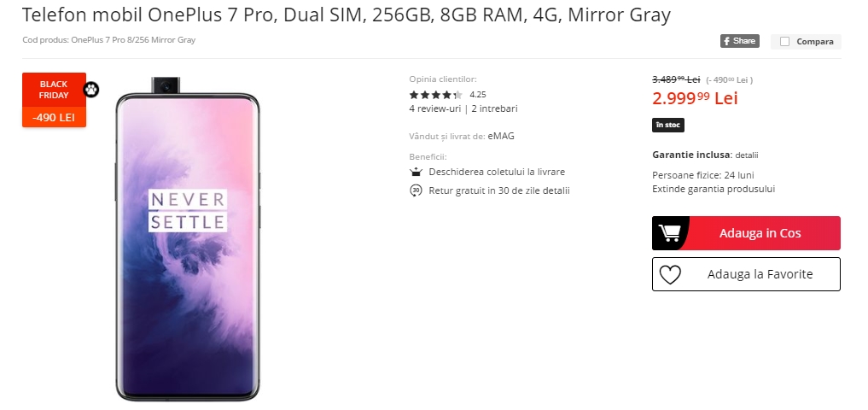
Task: Click Adauga la Favorite button
Action: tap(746, 274)
